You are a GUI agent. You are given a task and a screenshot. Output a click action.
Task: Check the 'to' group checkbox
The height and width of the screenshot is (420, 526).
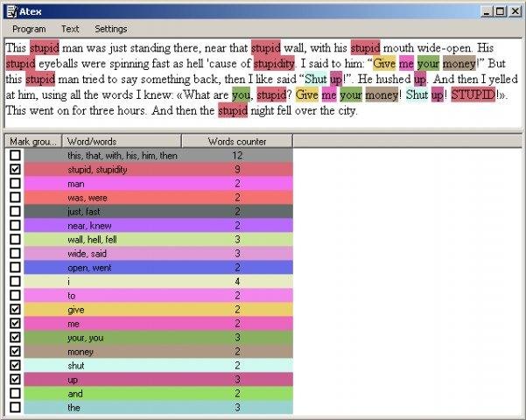point(15,296)
